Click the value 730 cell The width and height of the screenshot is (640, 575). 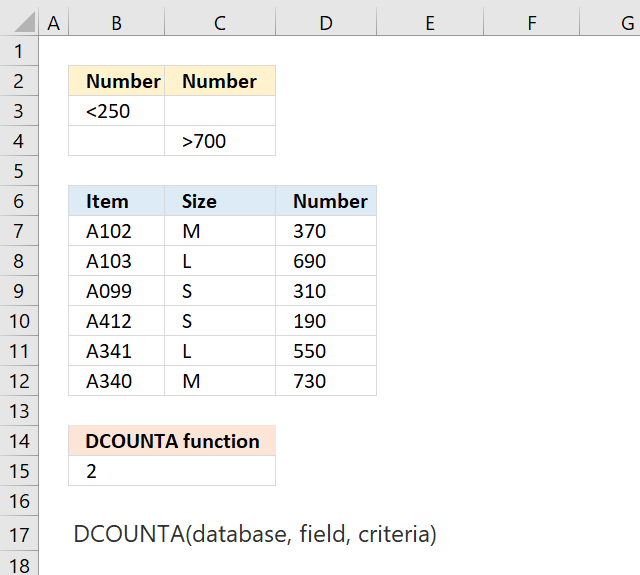tap(326, 381)
